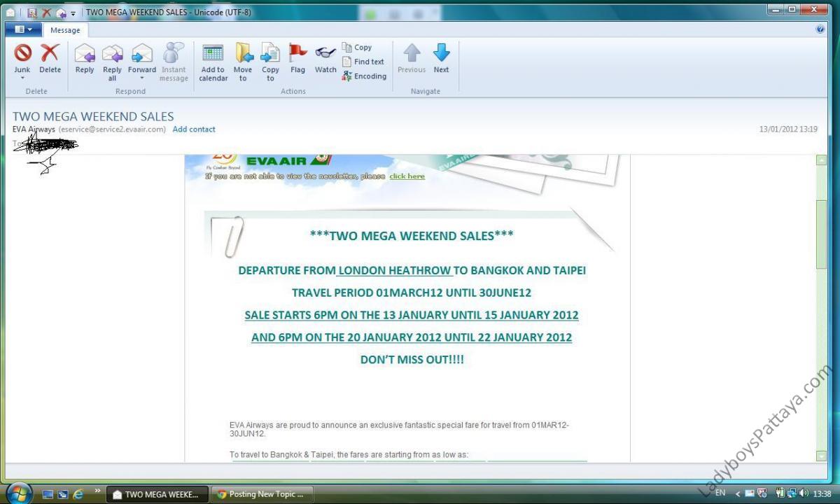Open Find text tool
840x504 pixels.
(363, 62)
